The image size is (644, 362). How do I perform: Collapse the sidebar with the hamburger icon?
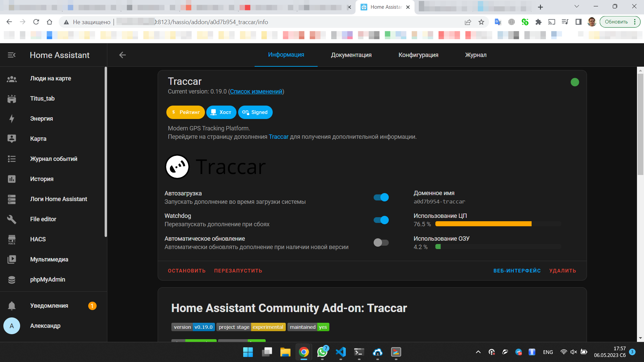pos(11,55)
